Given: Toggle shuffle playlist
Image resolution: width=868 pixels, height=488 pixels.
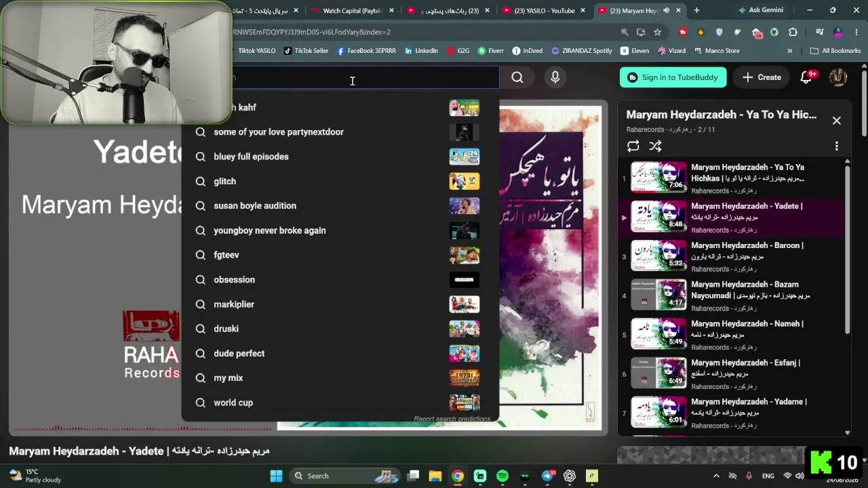Looking at the screenshot, I should pos(655,146).
